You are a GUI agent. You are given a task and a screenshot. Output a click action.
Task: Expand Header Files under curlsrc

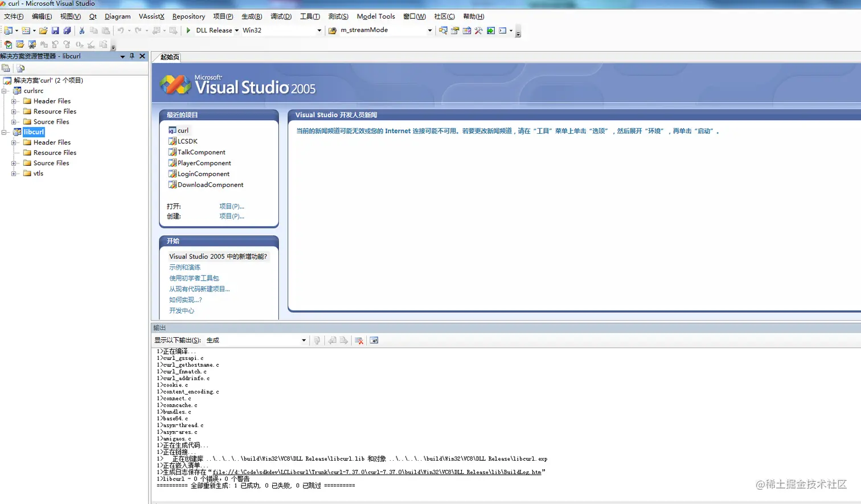click(14, 101)
